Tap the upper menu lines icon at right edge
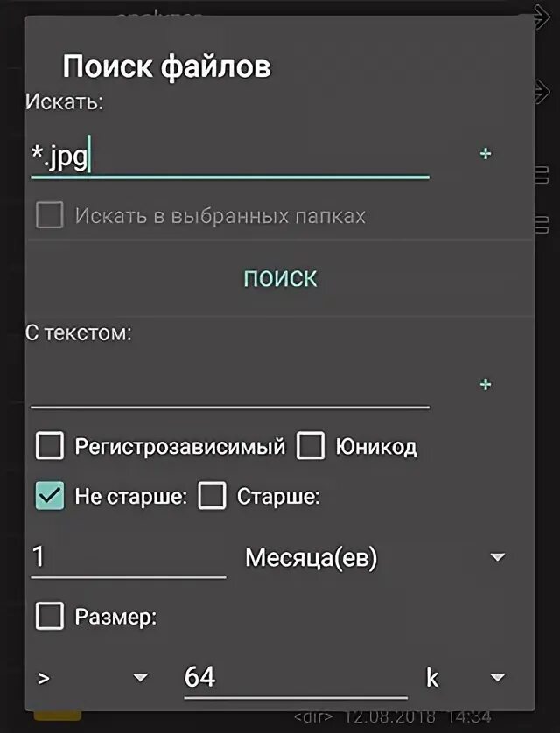The height and width of the screenshot is (733, 560). (542, 175)
